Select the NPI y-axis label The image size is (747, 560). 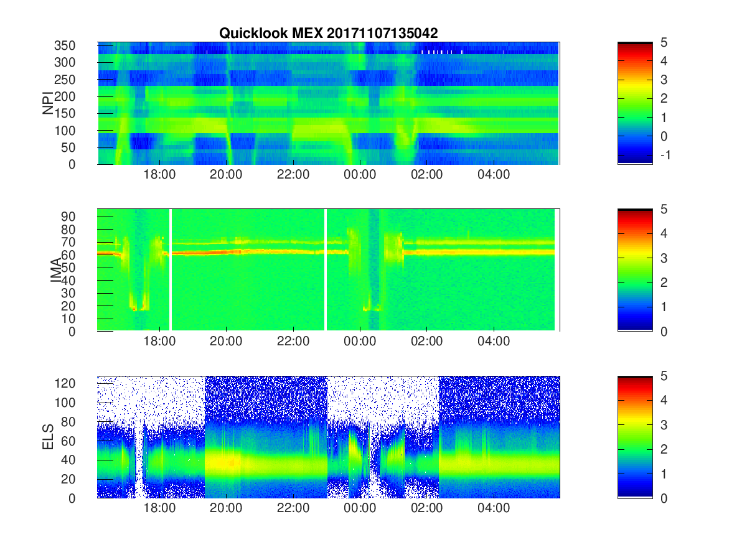47,103
